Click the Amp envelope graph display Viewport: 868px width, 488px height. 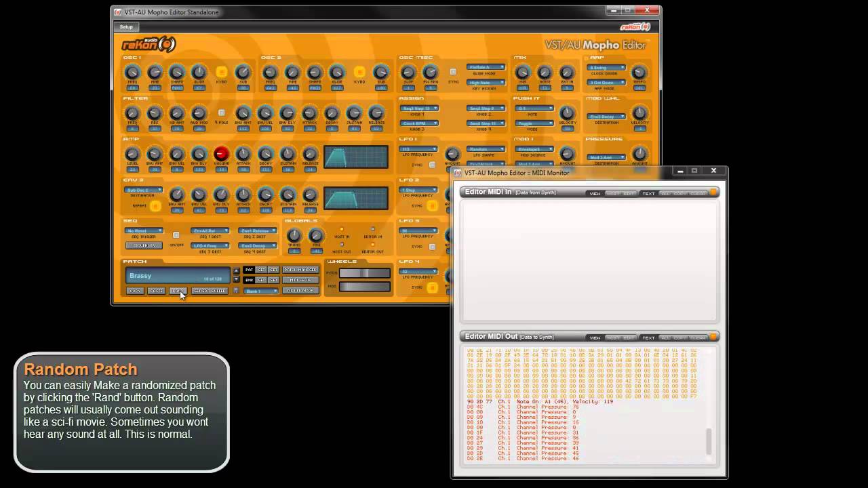[356, 157]
